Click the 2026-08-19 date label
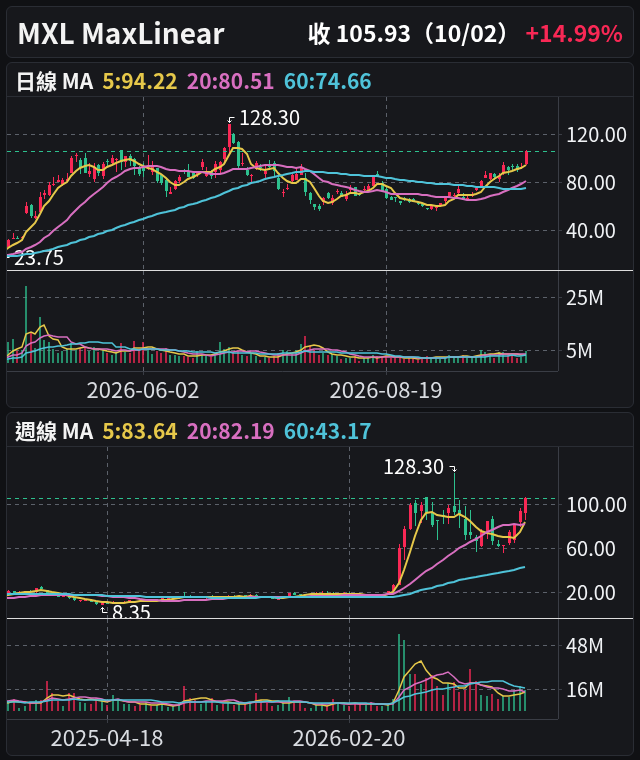 [x=386, y=391]
